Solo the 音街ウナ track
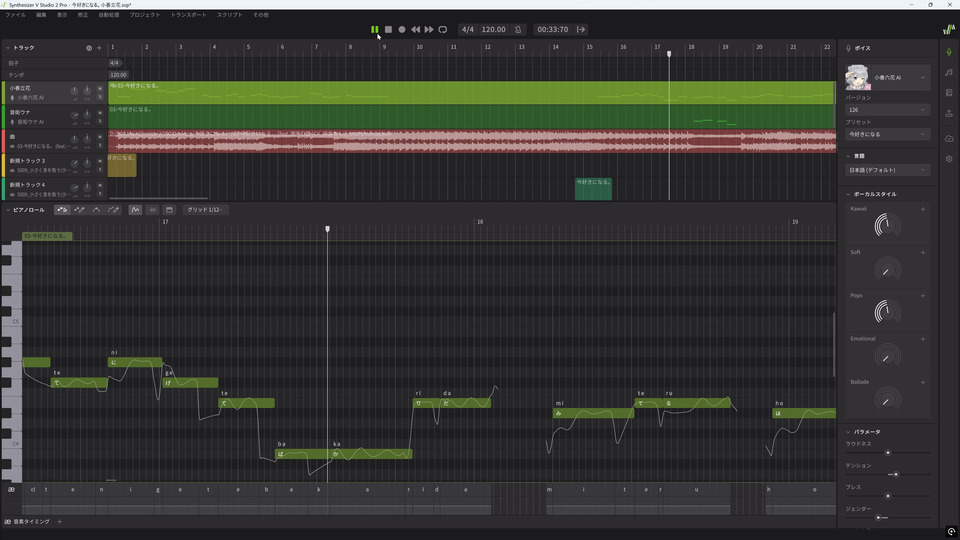 click(x=100, y=121)
